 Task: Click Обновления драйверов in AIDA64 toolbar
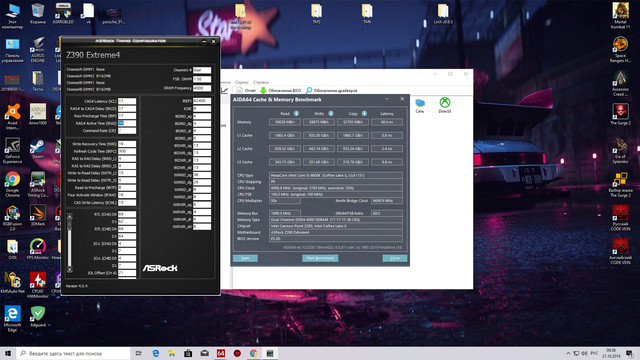coord(331,91)
